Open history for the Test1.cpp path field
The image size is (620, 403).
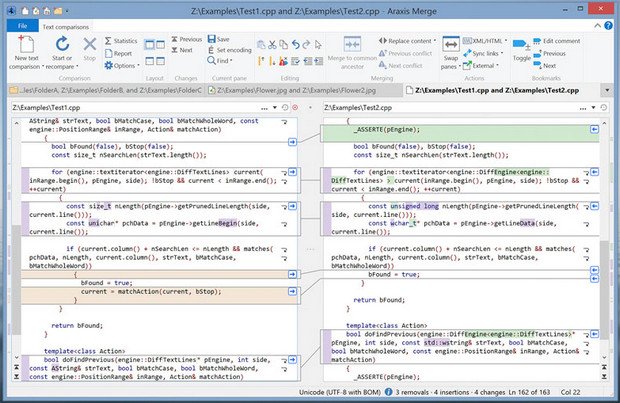click(285, 108)
